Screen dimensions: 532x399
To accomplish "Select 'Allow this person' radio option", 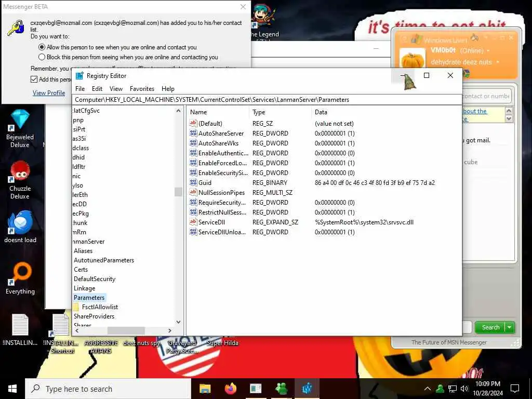I will coord(42,47).
